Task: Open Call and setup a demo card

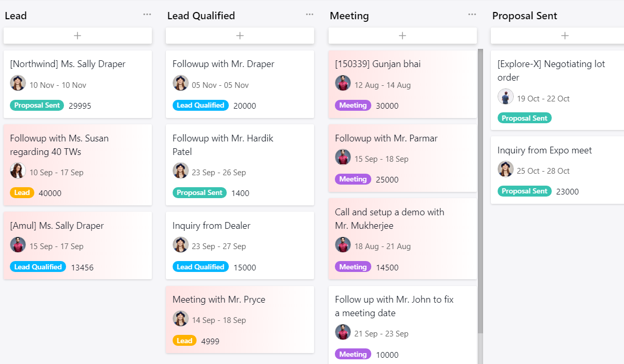Action: coord(389,219)
